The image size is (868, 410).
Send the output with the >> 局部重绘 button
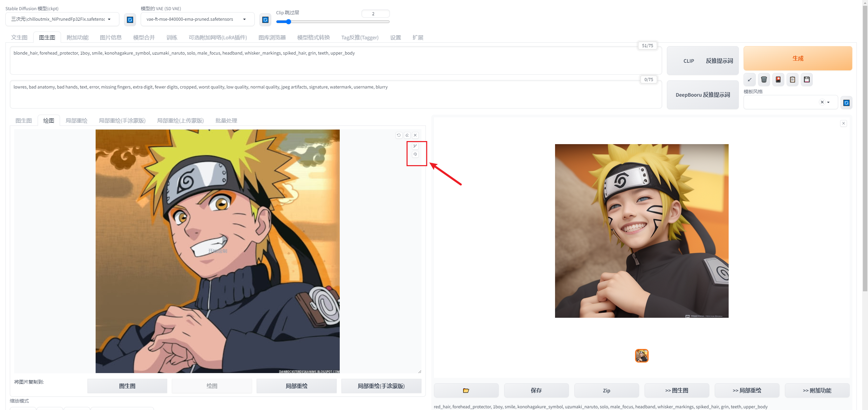pos(747,390)
